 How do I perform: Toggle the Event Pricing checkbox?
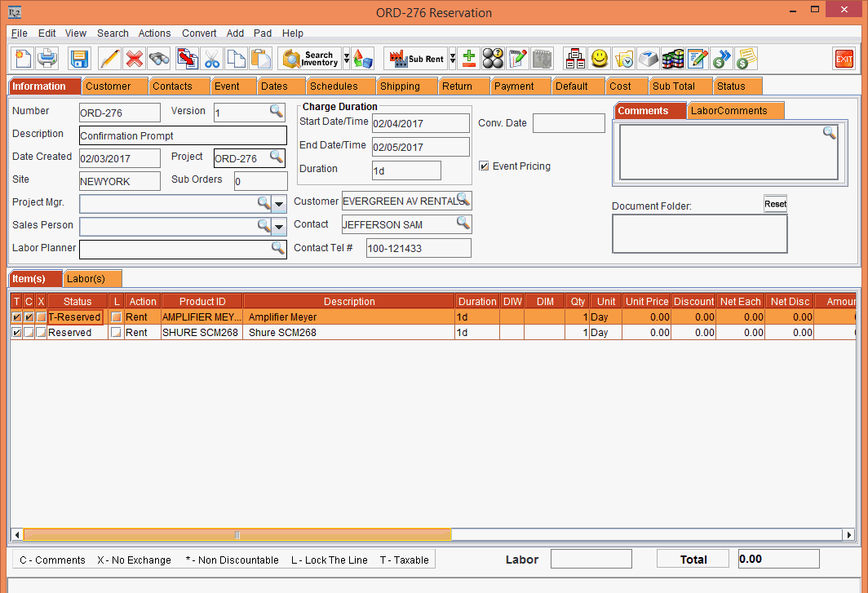click(x=484, y=166)
